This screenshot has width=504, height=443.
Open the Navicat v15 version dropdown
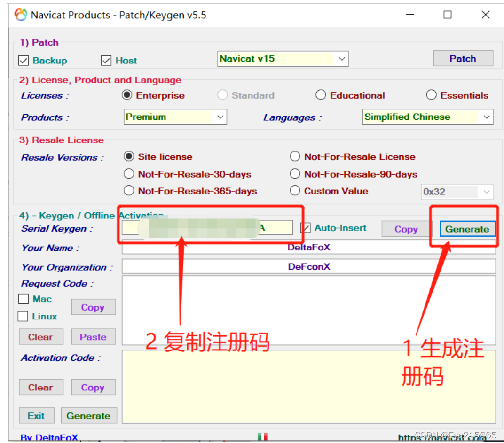pos(283,59)
